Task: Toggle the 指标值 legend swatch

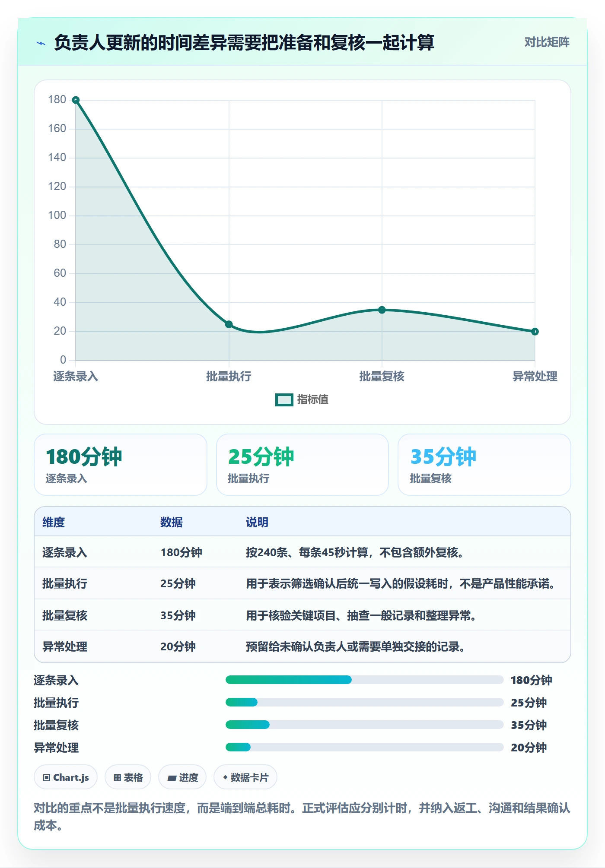Action: pyautogui.click(x=284, y=400)
